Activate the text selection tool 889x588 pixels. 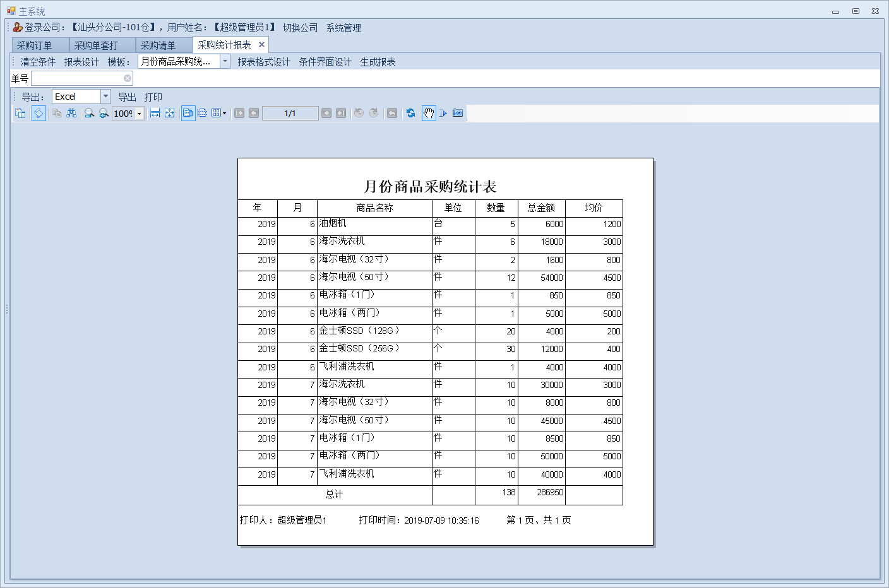tap(443, 113)
